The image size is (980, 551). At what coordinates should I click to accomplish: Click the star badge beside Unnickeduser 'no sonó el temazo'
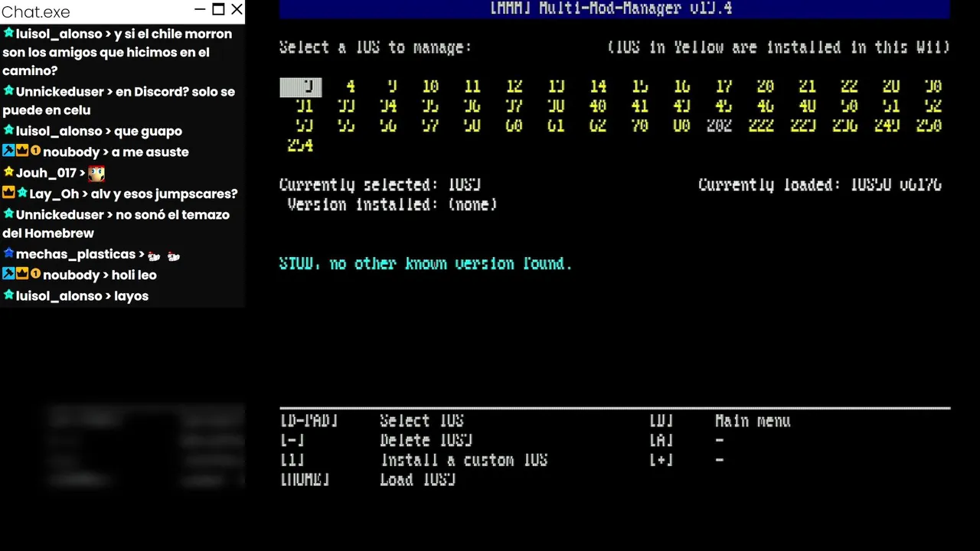(x=8, y=214)
